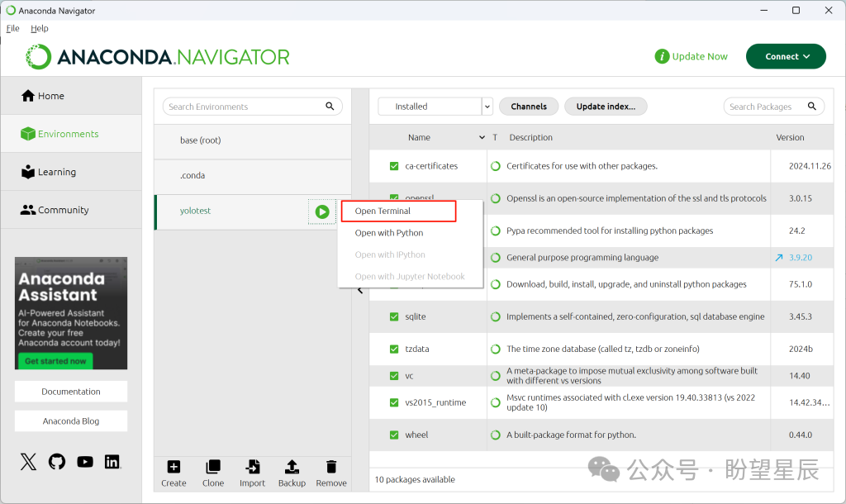846x504 pixels.
Task: Open the Anaconda Blog button
Action: (x=71, y=421)
